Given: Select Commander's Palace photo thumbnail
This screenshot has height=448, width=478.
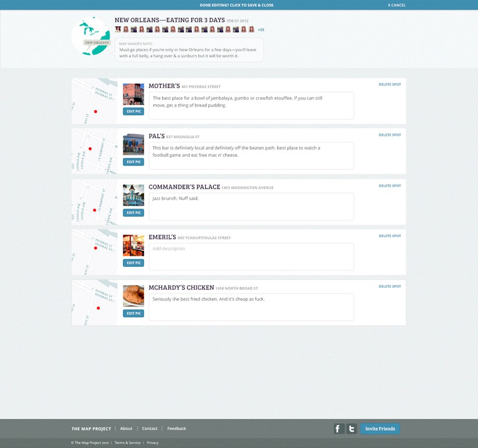Looking at the screenshot, I should pos(133,195).
